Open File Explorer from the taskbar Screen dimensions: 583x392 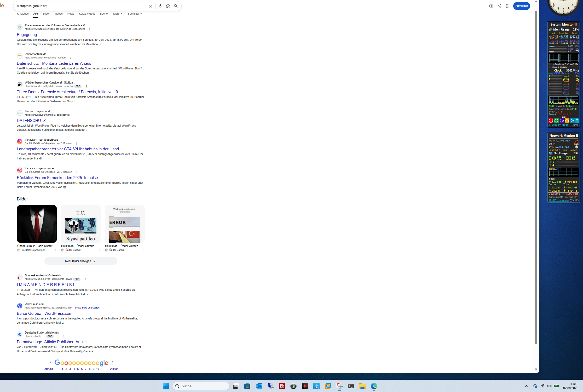point(362,386)
